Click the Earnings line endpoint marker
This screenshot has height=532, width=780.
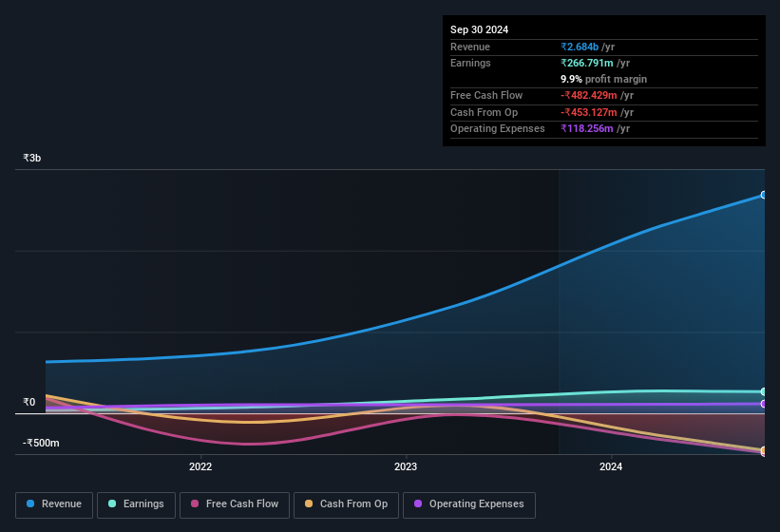click(763, 391)
